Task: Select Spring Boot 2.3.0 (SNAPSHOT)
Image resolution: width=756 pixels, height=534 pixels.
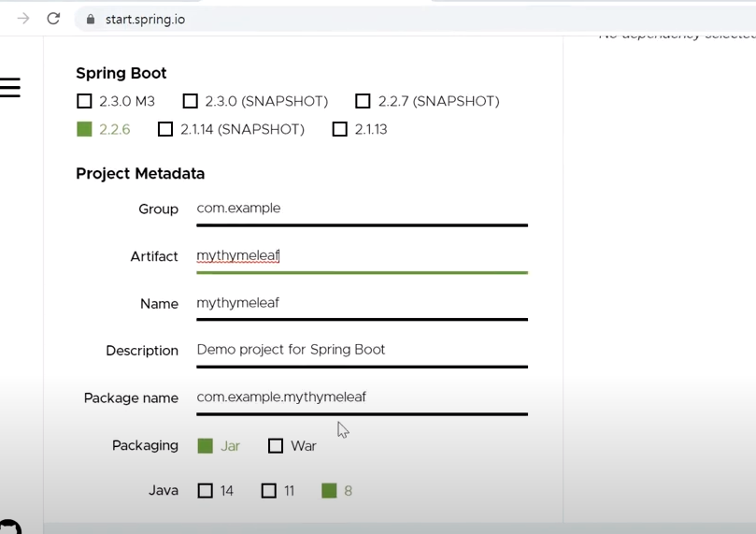Action: tap(255, 101)
